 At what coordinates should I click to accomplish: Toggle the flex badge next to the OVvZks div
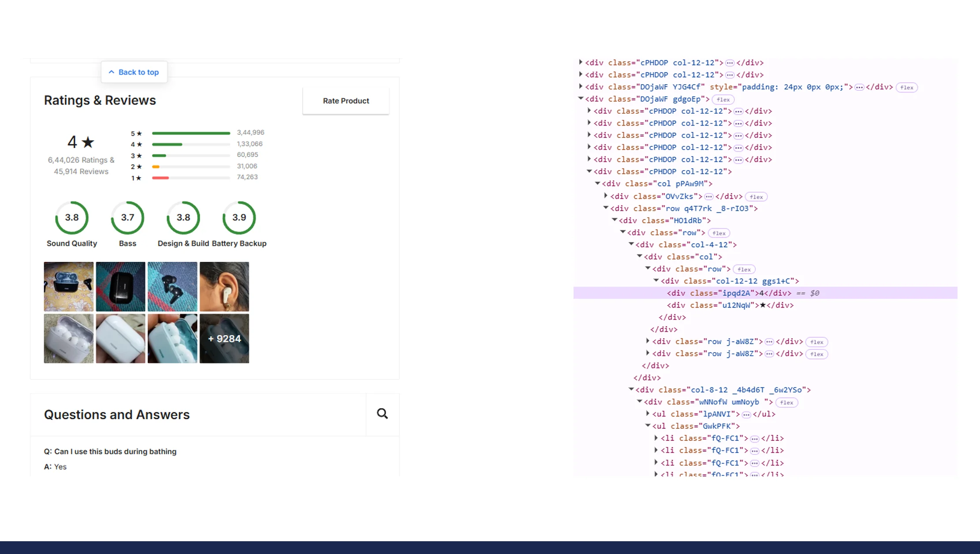(756, 197)
